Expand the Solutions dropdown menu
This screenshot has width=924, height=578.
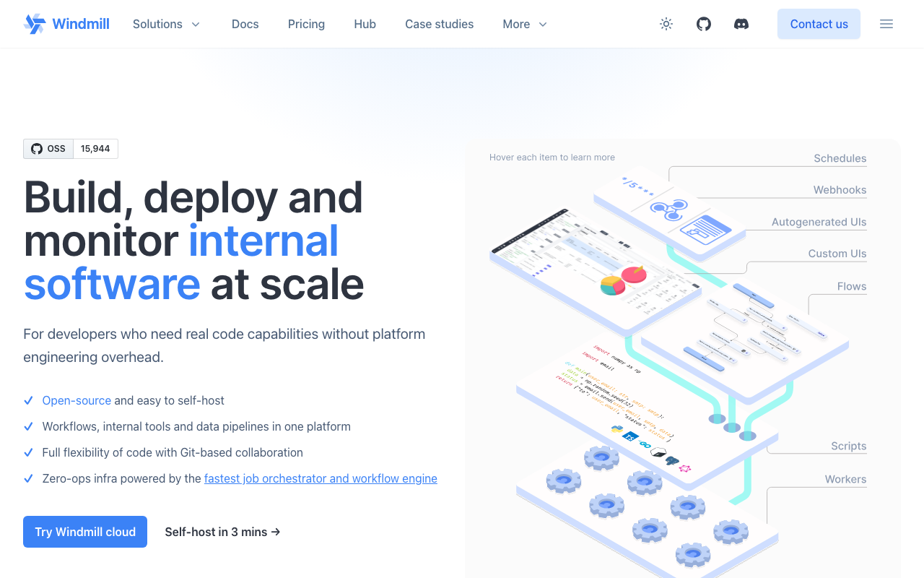coord(166,24)
